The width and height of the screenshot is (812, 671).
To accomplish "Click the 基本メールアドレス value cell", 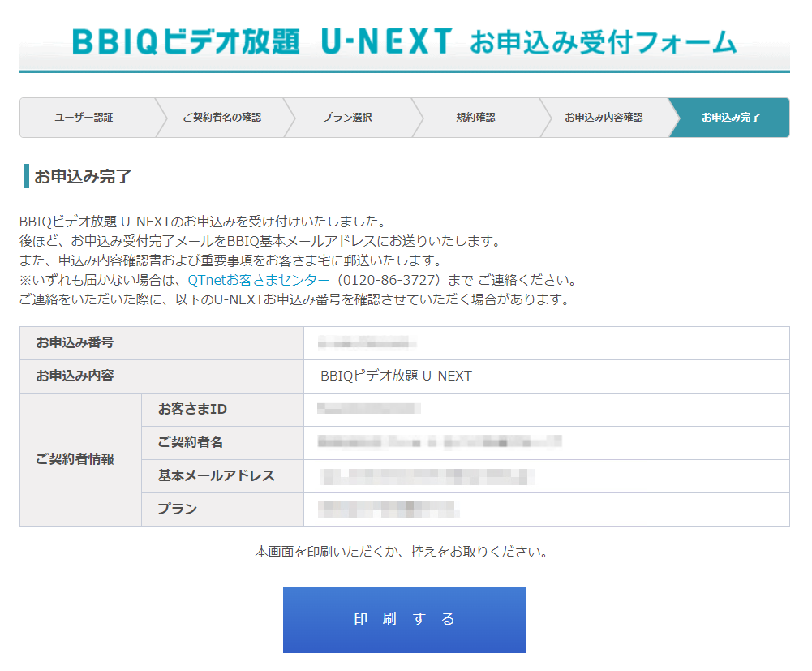I will click(427, 476).
